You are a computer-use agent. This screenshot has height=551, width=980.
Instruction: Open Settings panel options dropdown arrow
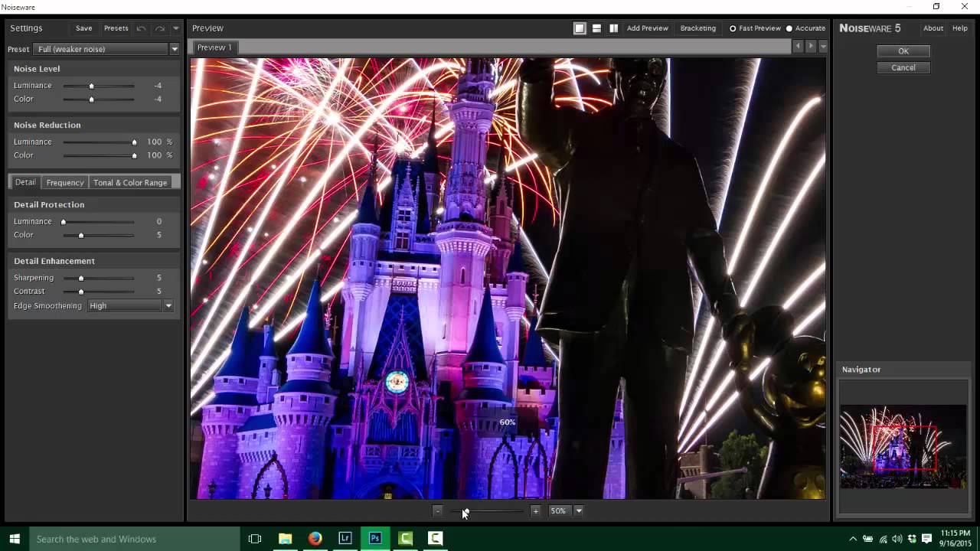(175, 28)
